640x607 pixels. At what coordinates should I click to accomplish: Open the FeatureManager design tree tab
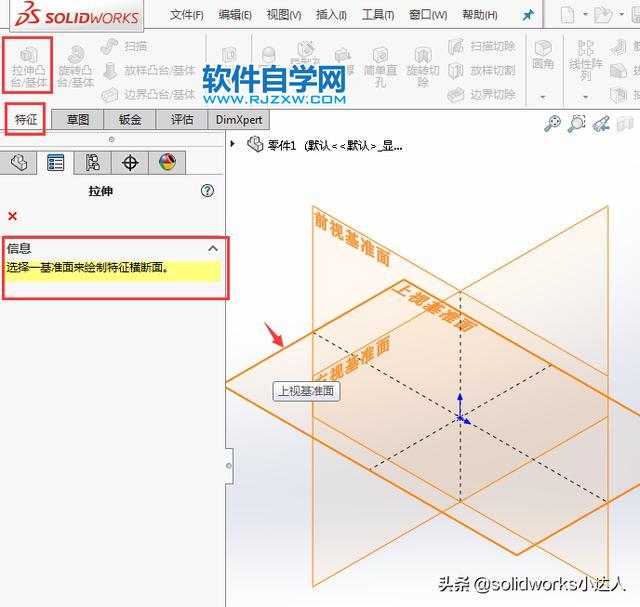[x=19, y=163]
